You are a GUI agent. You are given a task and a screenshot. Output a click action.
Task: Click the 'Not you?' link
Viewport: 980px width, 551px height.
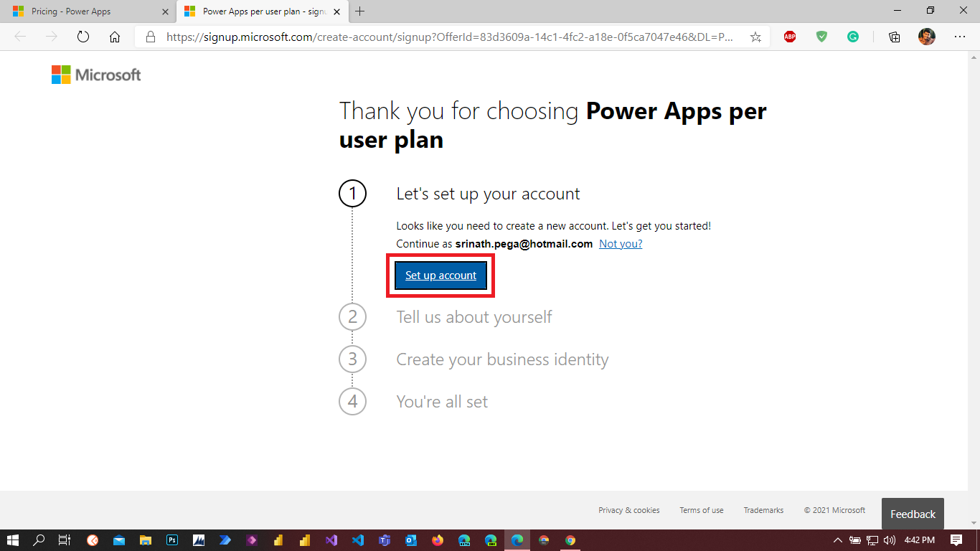(621, 244)
